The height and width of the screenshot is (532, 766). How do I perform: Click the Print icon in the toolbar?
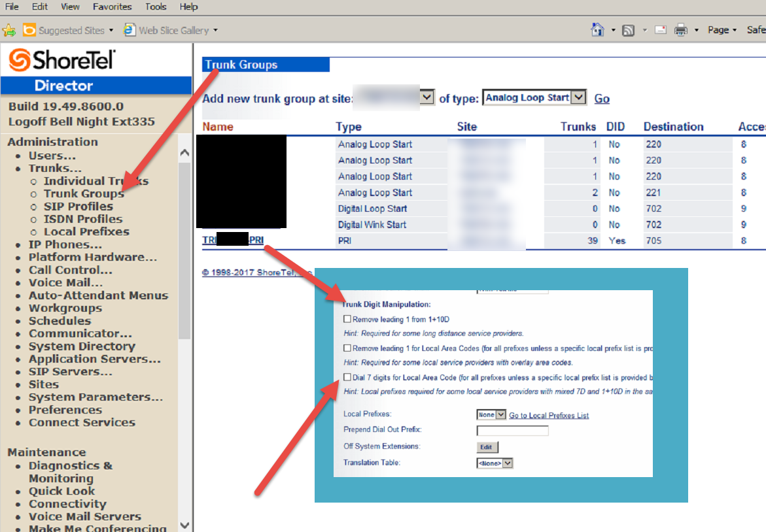tap(680, 30)
